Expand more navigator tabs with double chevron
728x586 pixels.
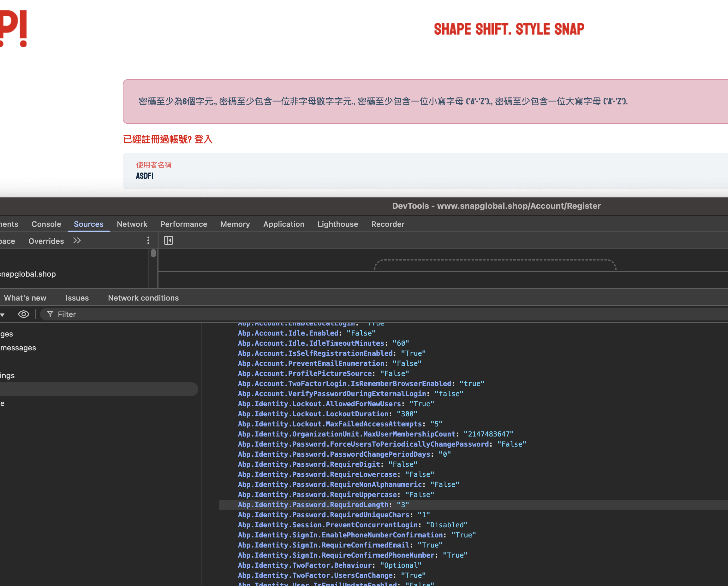77,240
